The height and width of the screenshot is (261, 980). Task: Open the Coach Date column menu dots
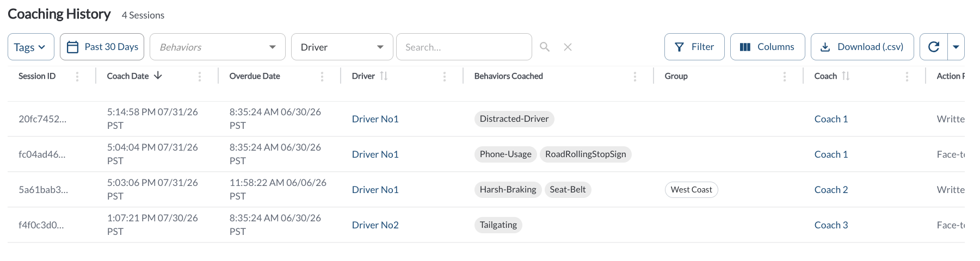pyautogui.click(x=200, y=77)
